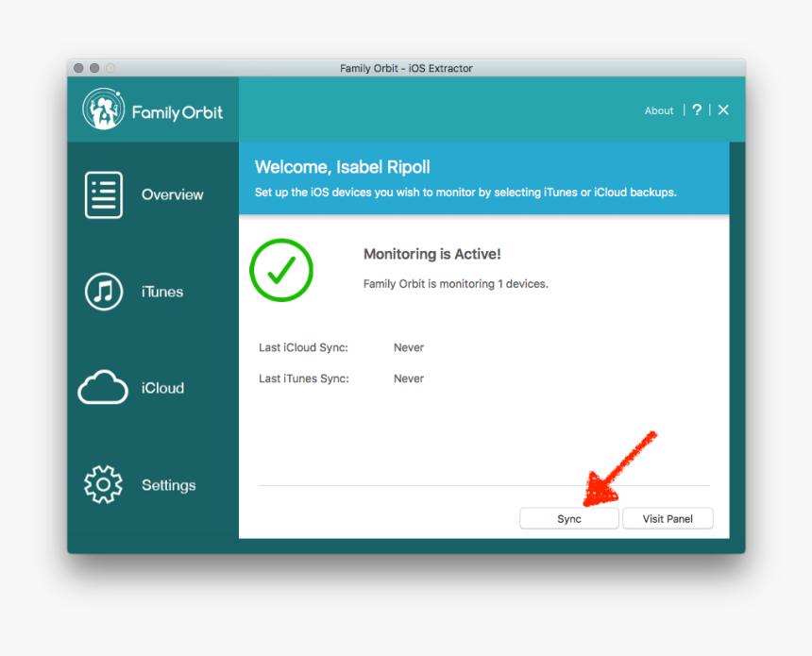This screenshot has height=656, width=812.
Task: Click the window minimize button
Action: click(x=94, y=68)
